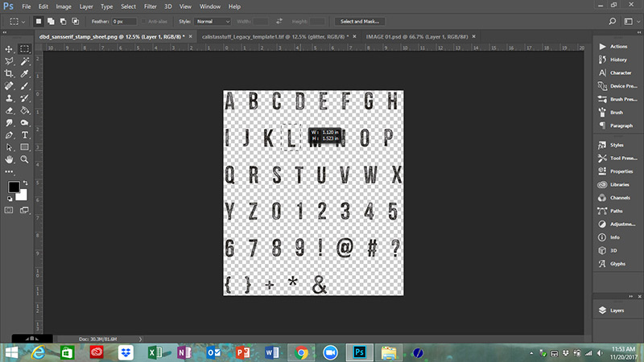This screenshot has height=362, width=644.
Task: Select the Eraser tool
Action: pyautogui.click(x=10, y=110)
